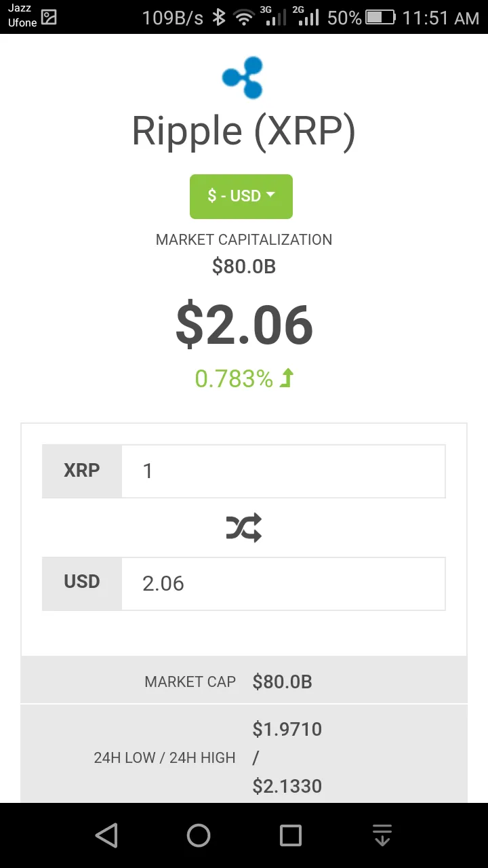Tap the green up arrow next to 0.783%
Viewport: 488px width, 868px height.
pyautogui.click(x=287, y=378)
